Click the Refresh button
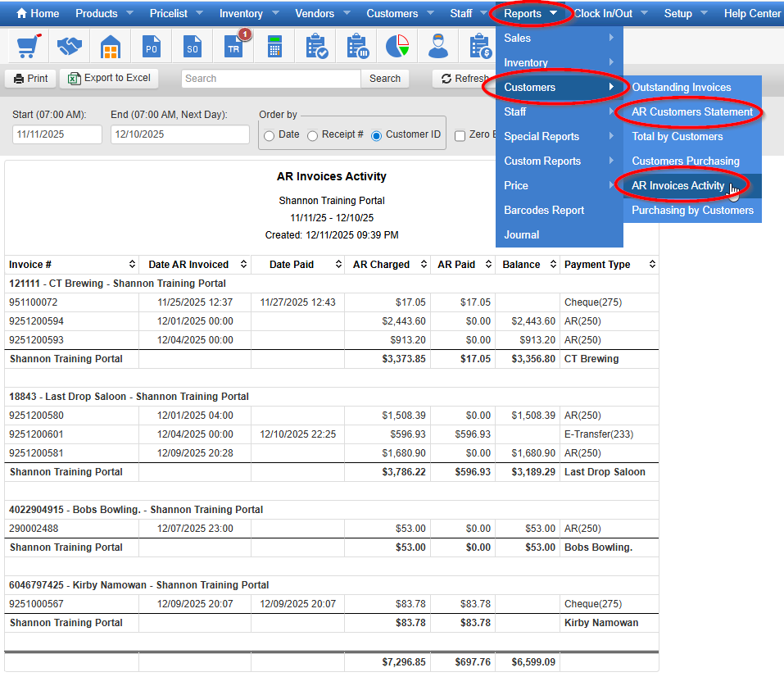Screen dimensions: 784x686 (x=464, y=79)
